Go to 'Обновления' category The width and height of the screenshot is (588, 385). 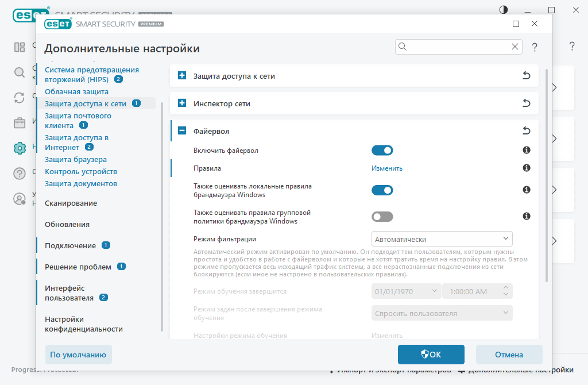coord(67,225)
